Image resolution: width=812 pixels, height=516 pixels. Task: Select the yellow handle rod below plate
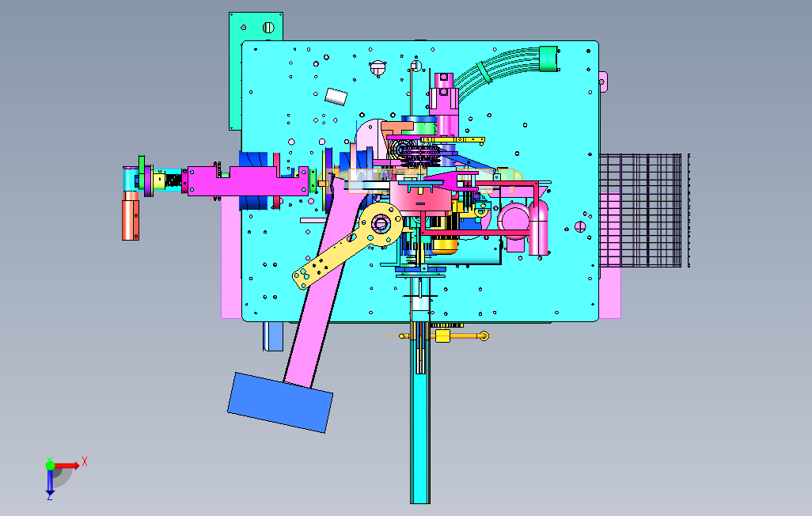pyautogui.click(x=444, y=336)
